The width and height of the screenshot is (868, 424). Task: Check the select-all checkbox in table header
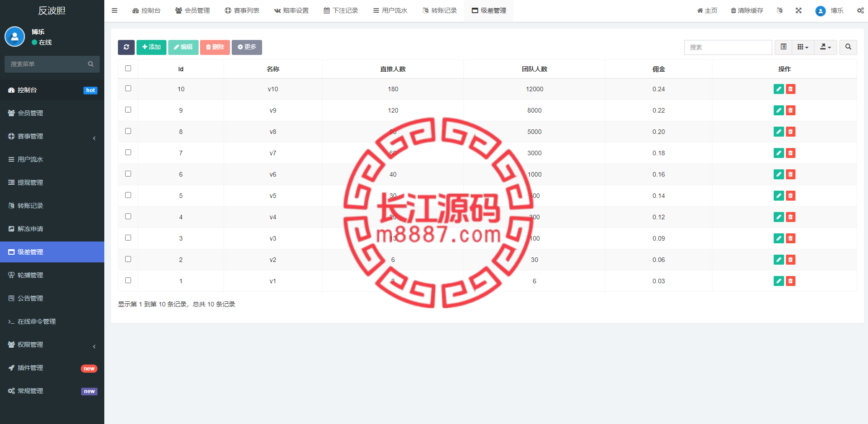(x=128, y=69)
